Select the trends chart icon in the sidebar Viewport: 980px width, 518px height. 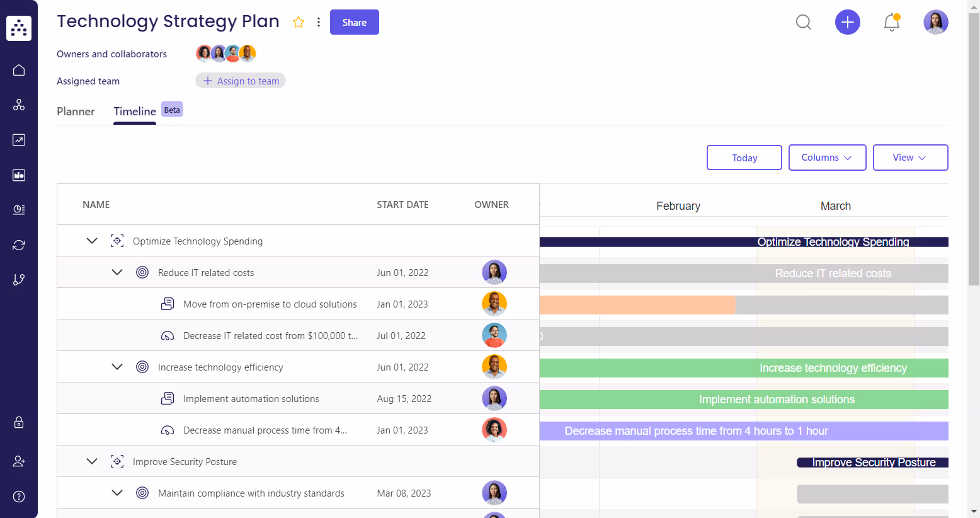pyautogui.click(x=18, y=140)
